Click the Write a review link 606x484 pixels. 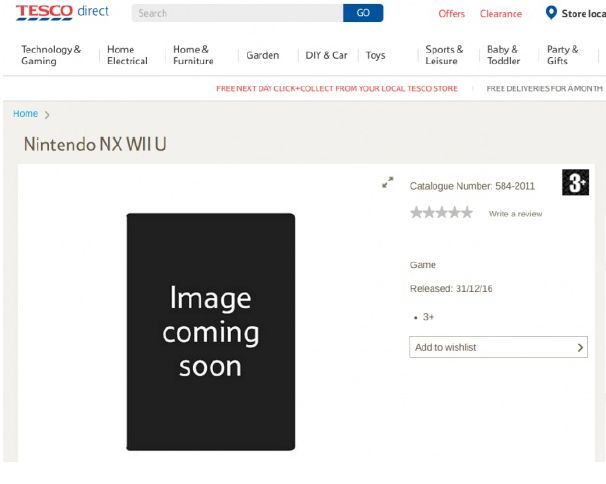(x=515, y=214)
